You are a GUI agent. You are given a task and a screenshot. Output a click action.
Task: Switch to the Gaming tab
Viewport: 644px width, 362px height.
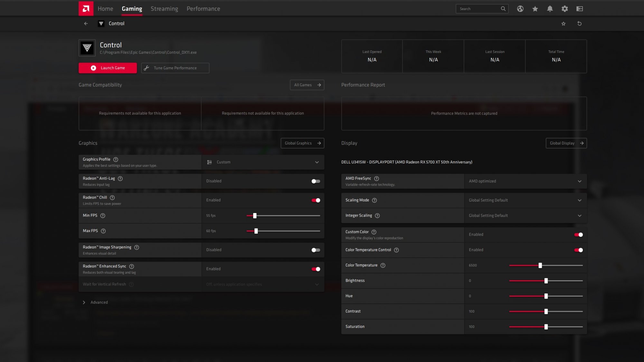coord(132,9)
